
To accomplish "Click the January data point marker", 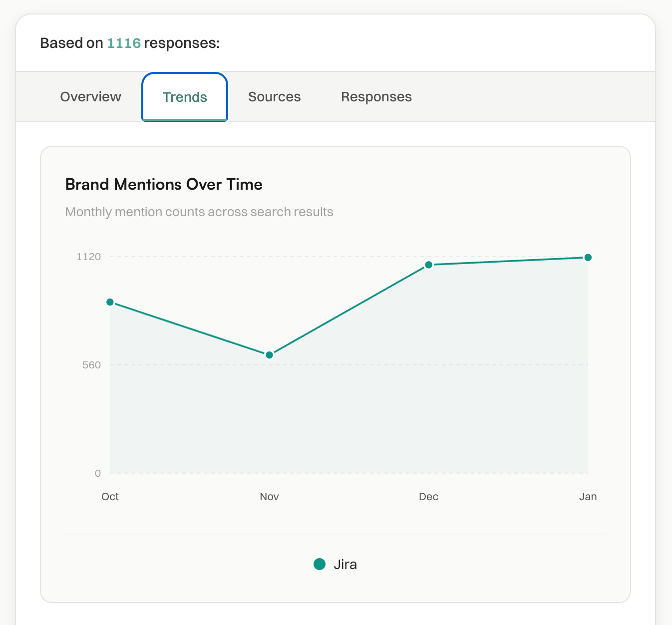I will 588,257.
